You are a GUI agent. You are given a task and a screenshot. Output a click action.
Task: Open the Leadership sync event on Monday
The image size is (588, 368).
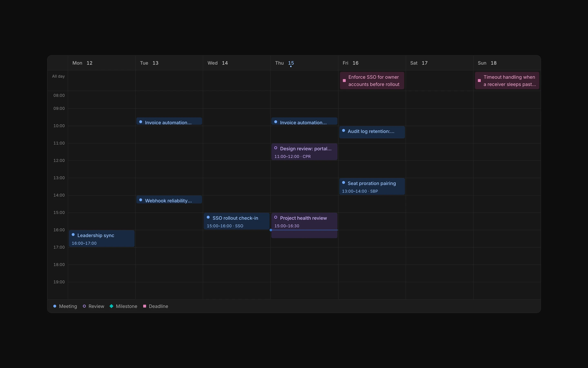(101, 239)
